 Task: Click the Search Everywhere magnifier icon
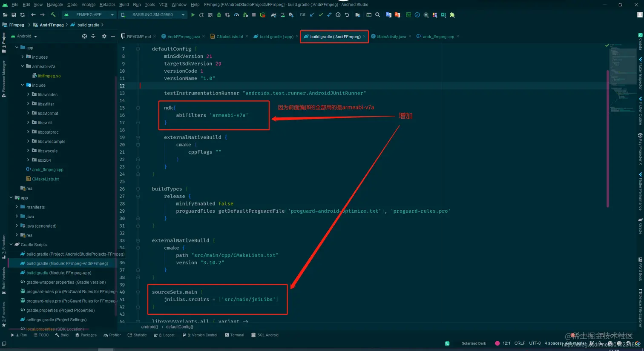[x=378, y=15]
